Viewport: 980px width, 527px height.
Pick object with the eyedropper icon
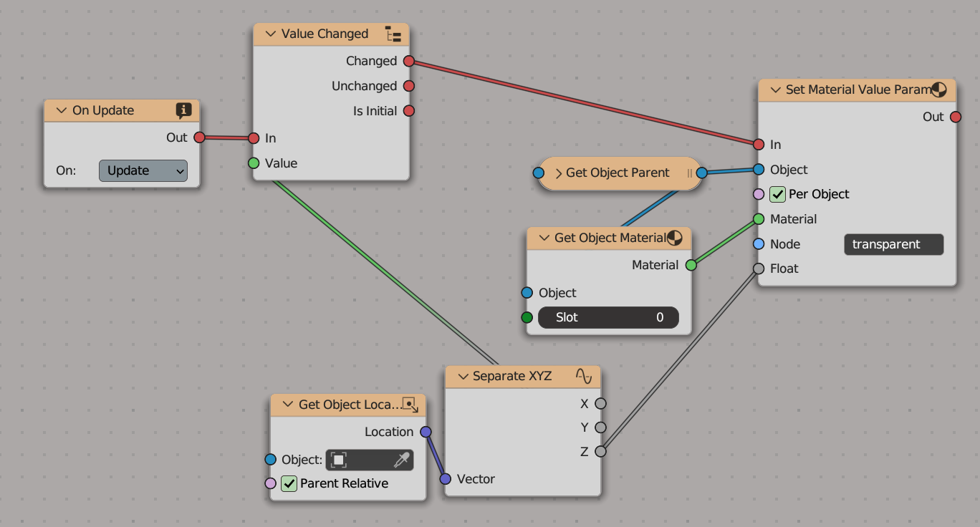coord(402,460)
